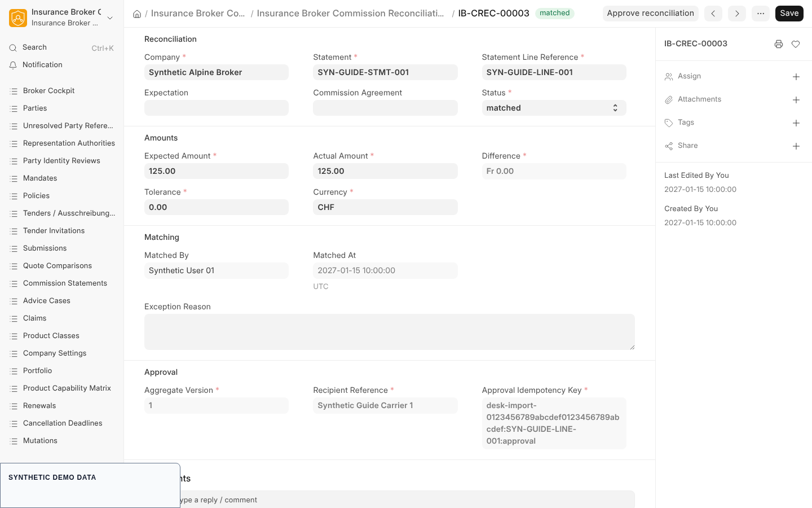Open the Status dropdown showing matched
Image resolution: width=812 pixels, height=508 pixels.
[554, 108]
